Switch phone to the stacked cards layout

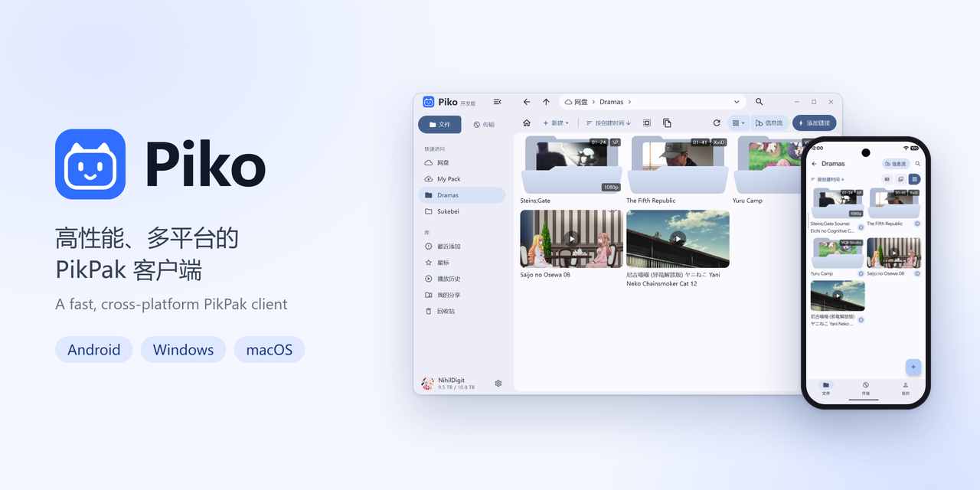click(901, 179)
